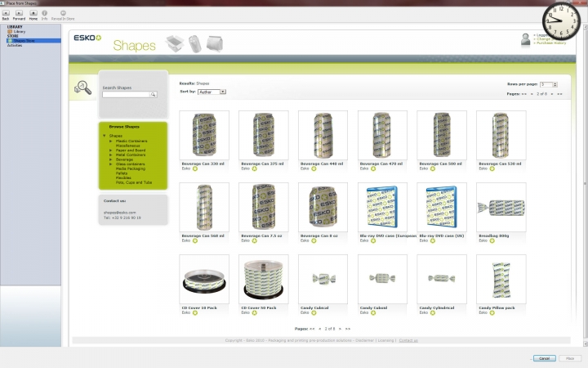Select the Blu-ray DVD case (US) thumbnail

[442, 208]
